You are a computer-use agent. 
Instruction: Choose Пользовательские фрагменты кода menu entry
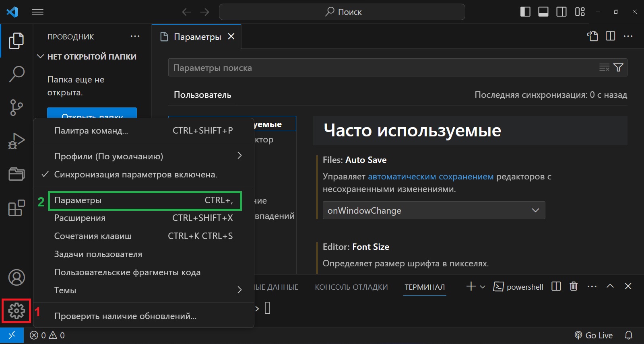click(144, 272)
